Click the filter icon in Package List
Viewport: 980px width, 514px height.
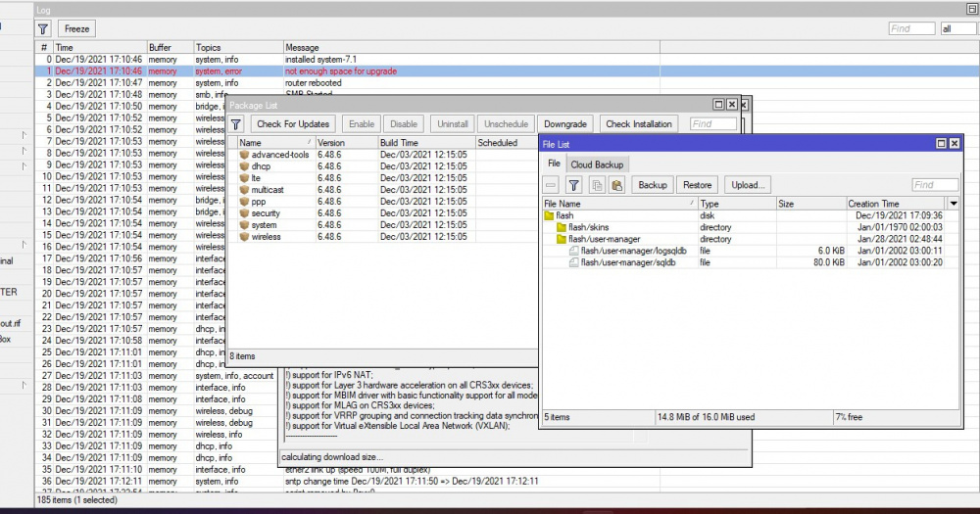(236, 124)
